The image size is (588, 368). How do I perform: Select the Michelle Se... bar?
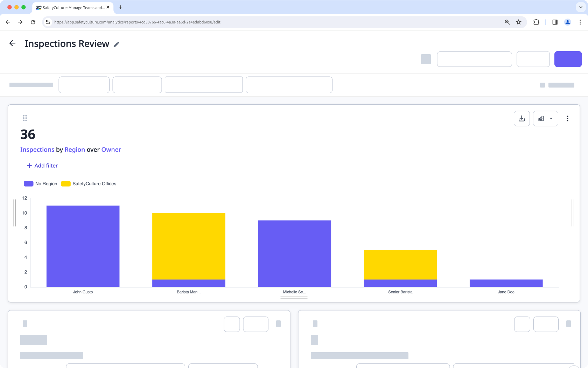(x=294, y=254)
